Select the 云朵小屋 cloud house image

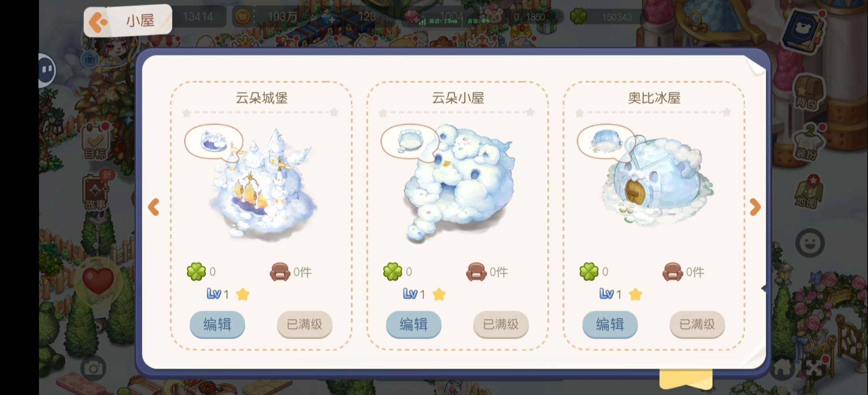pos(459,183)
